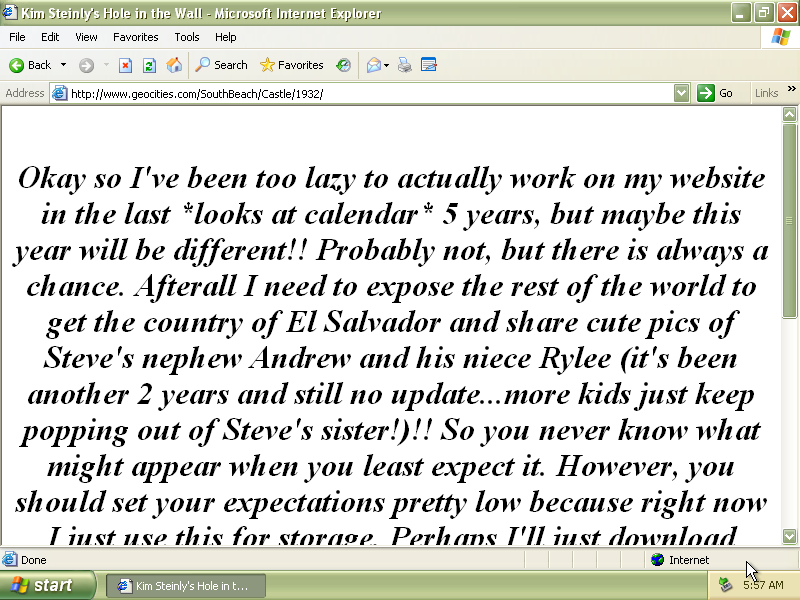Expand the address bar URL dropdown
The height and width of the screenshot is (600, 800).
(681, 93)
